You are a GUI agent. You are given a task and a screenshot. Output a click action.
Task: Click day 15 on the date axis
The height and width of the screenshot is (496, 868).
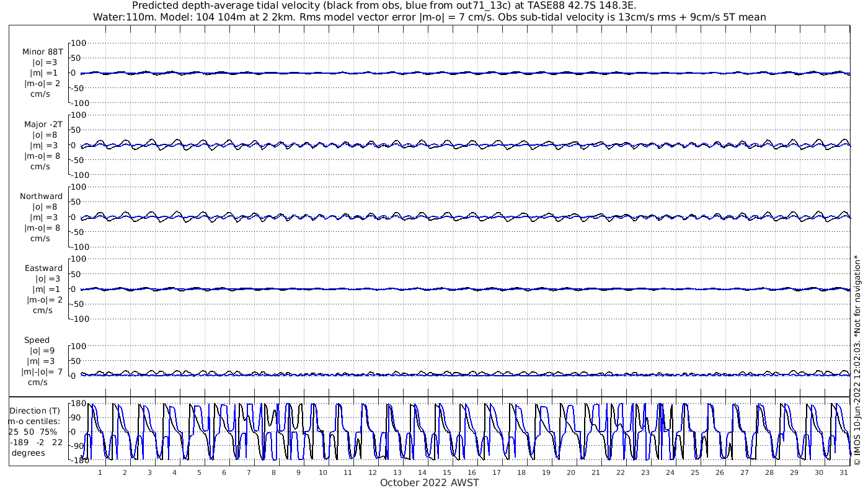[x=447, y=472]
